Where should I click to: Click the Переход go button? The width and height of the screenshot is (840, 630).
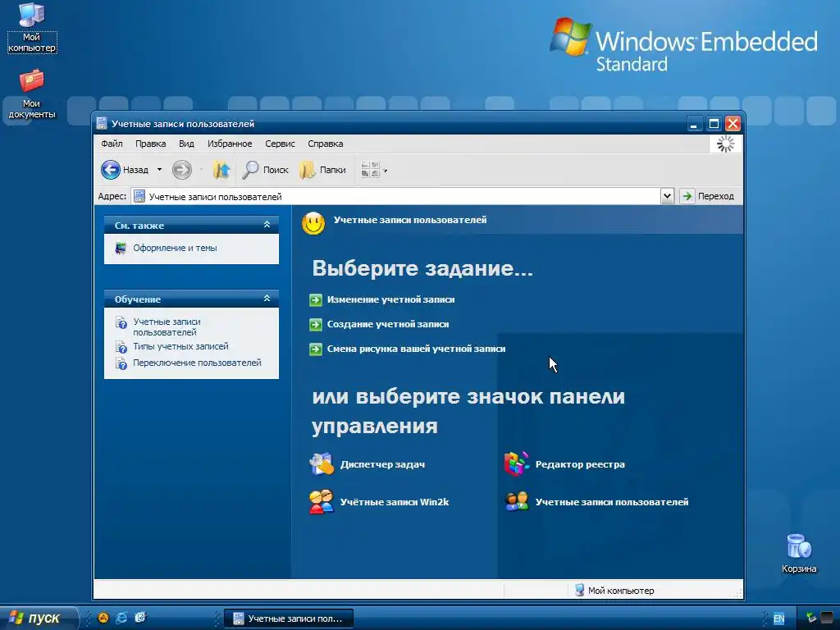pos(708,196)
